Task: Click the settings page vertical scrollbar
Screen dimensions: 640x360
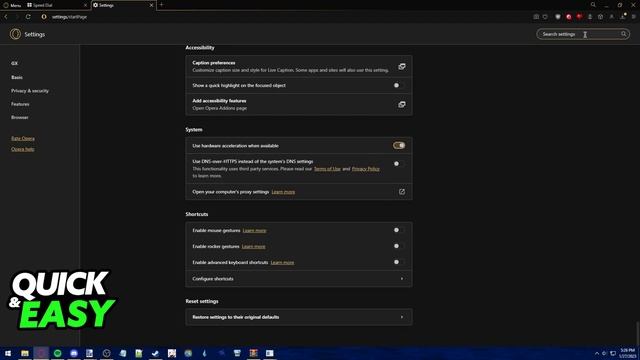Action: pyautogui.click(x=637, y=333)
